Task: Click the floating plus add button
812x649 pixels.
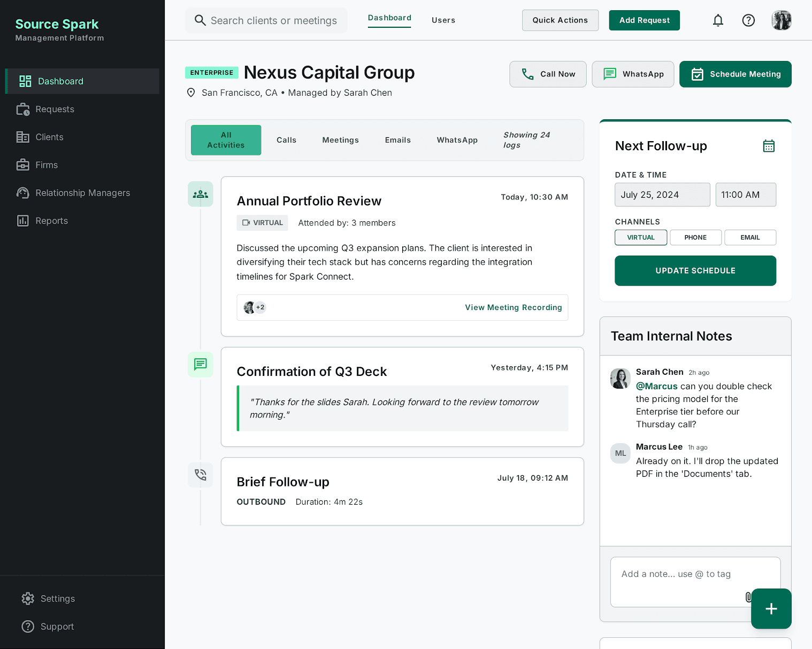Action: click(x=771, y=608)
